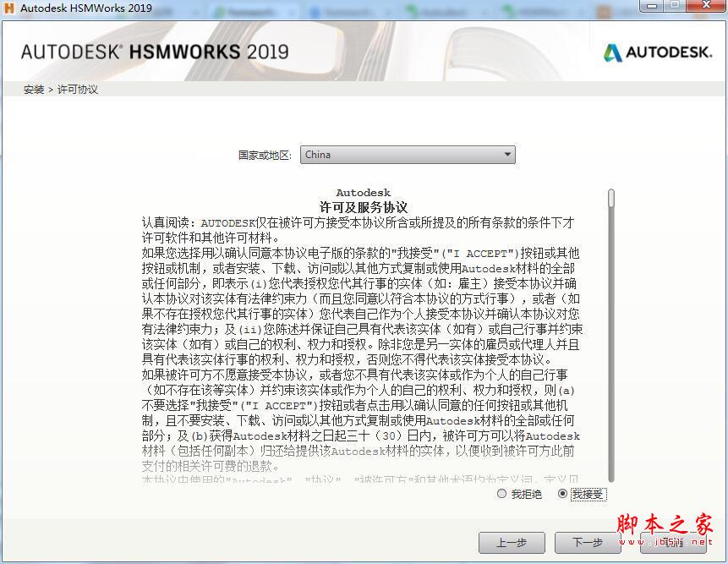Select the blue document tab in title bar
This screenshot has height=564, width=728.
(x=338, y=7)
